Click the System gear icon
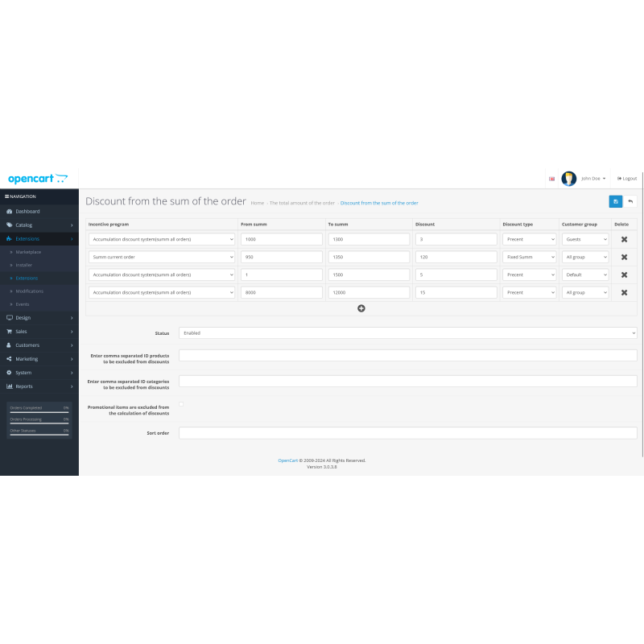 9,372
